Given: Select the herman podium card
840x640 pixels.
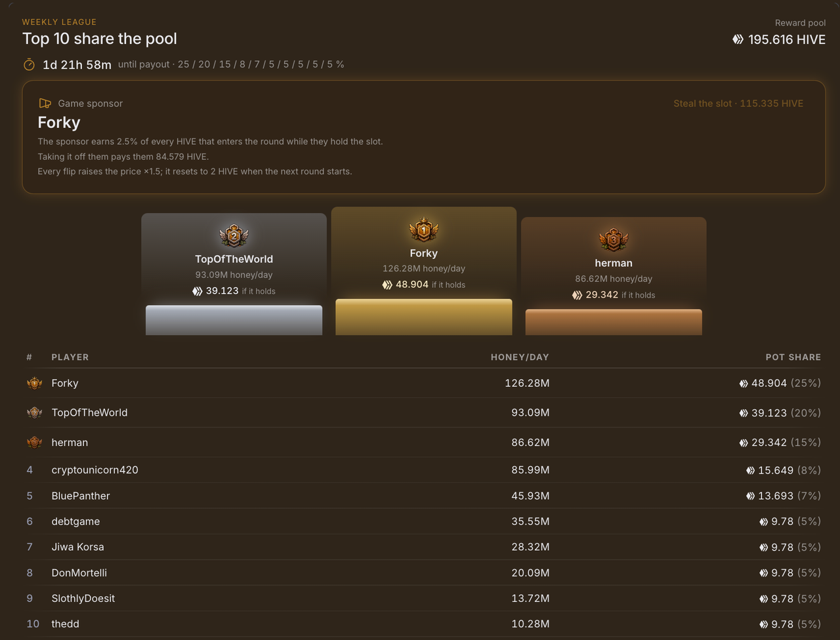Looking at the screenshot, I should pos(614,276).
